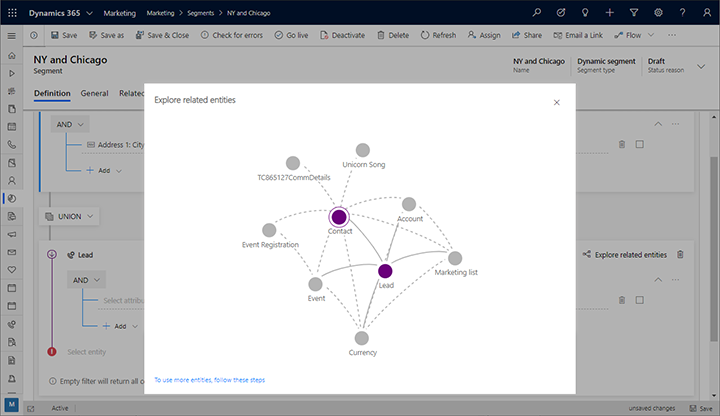Select the Currency node in graph
720x416 pixels.
click(x=362, y=338)
